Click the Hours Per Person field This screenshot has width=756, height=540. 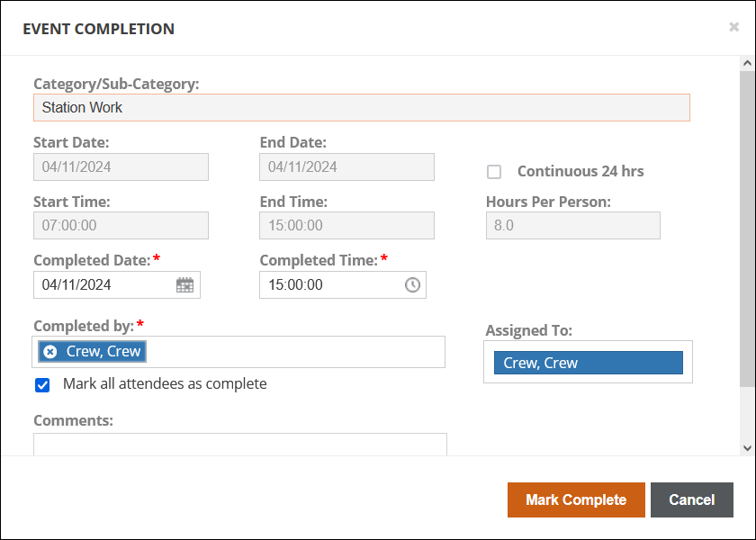pos(572,226)
